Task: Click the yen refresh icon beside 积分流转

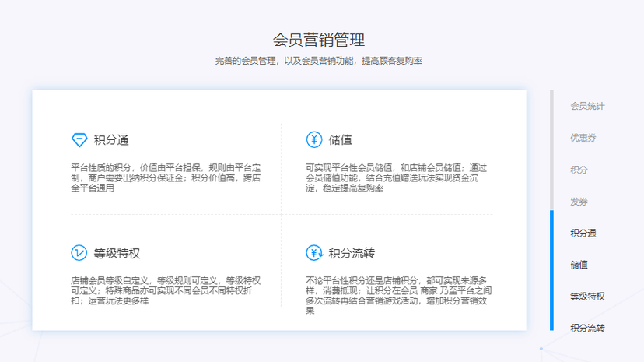Action: [314, 253]
